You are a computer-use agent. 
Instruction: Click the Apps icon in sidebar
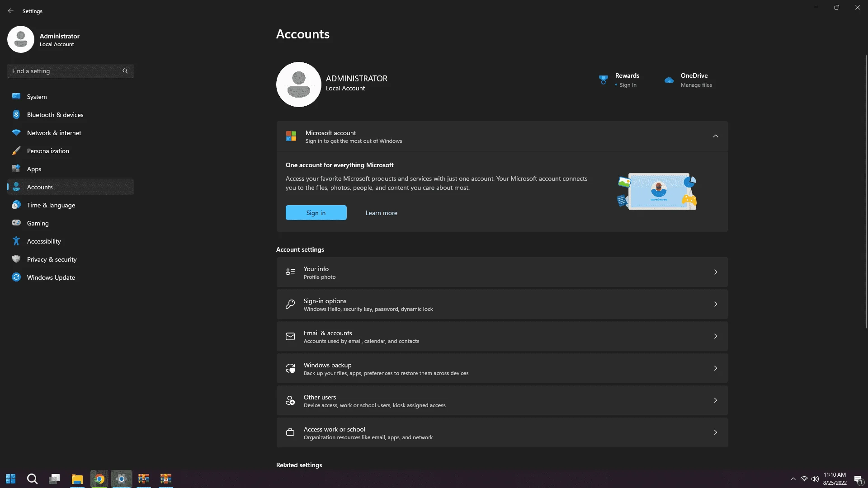click(x=16, y=169)
